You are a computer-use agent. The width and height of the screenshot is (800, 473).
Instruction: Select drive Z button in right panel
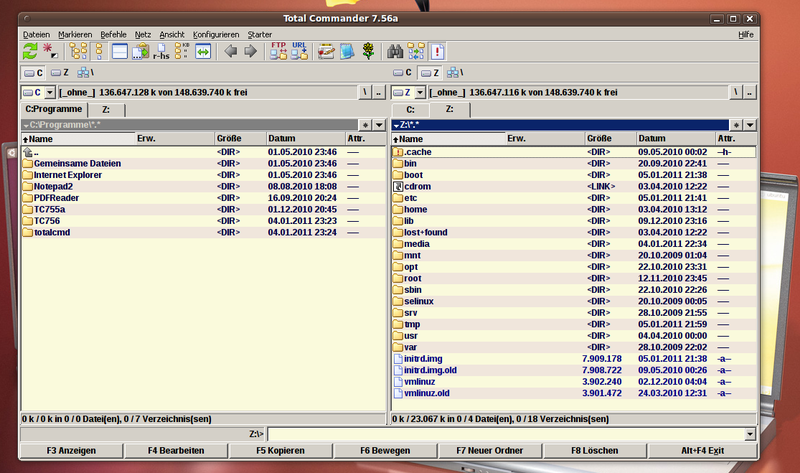[x=430, y=73]
